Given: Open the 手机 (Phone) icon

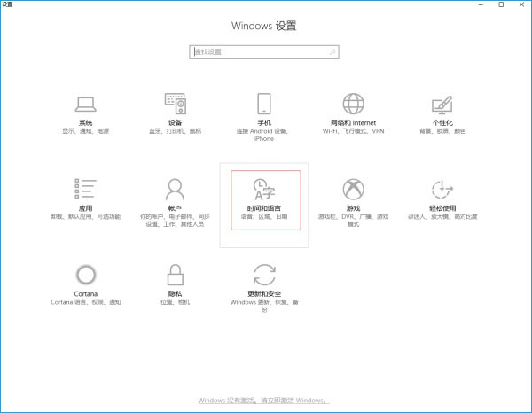Looking at the screenshot, I should tap(264, 104).
